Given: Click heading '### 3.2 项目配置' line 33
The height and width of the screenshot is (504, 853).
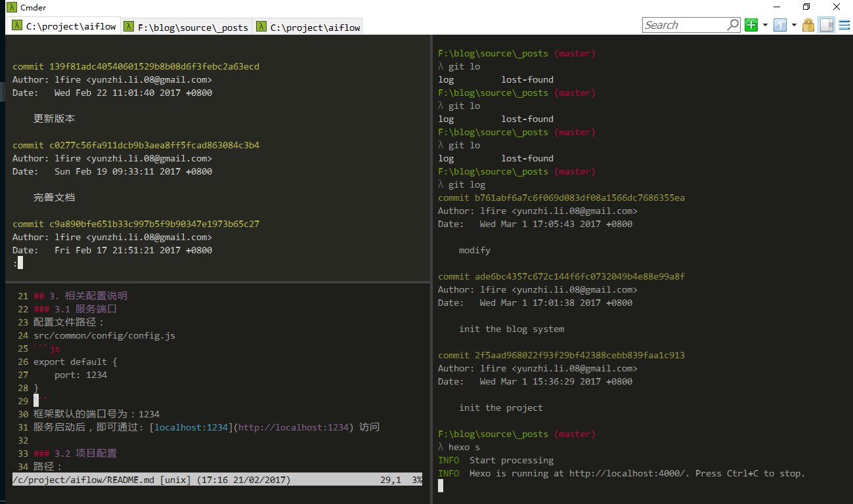Looking at the screenshot, I should tap(76, 453).
